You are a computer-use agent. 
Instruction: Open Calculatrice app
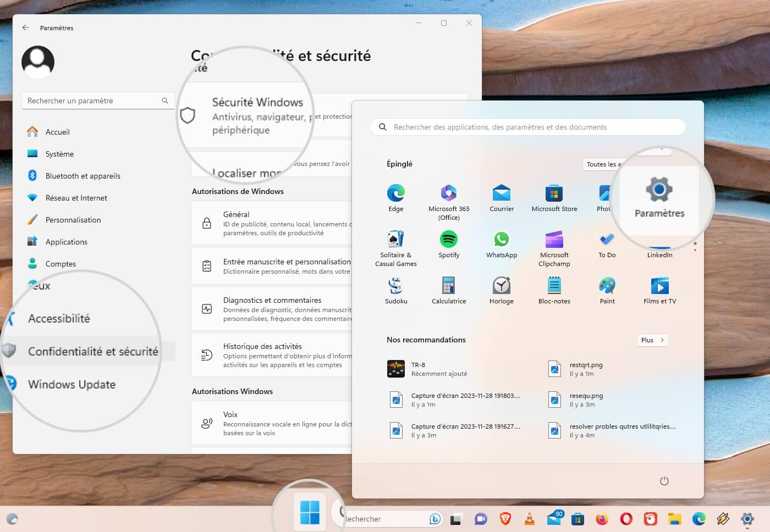[449, 290]
